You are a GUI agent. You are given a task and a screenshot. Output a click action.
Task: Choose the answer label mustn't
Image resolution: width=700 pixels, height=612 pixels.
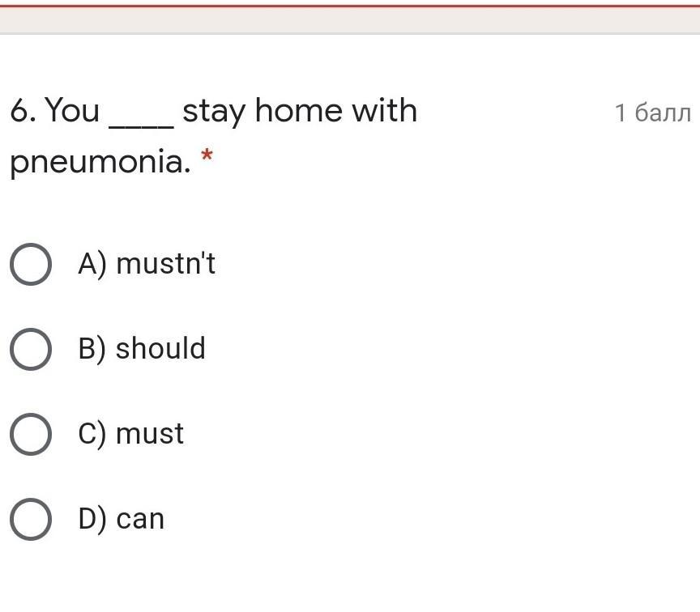tap(165, 263)
